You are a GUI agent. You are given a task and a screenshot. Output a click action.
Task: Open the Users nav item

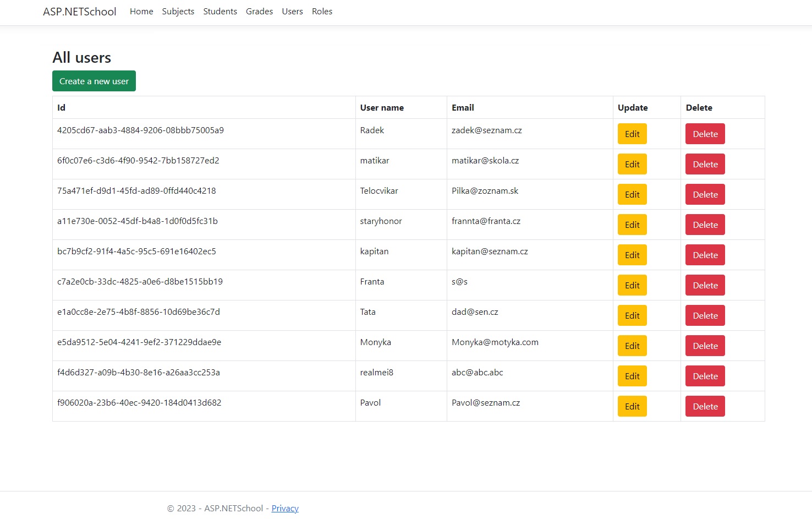click(293, 12)
